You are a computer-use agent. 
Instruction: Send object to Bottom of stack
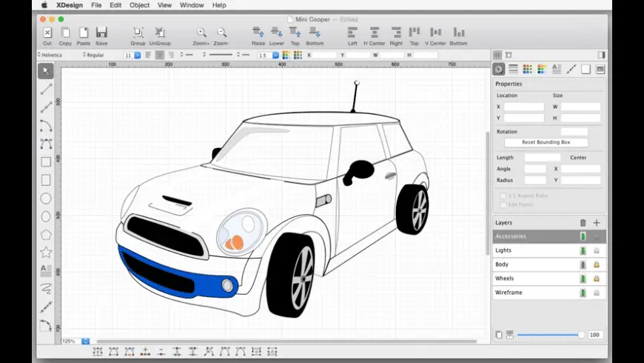click(315, 36)
